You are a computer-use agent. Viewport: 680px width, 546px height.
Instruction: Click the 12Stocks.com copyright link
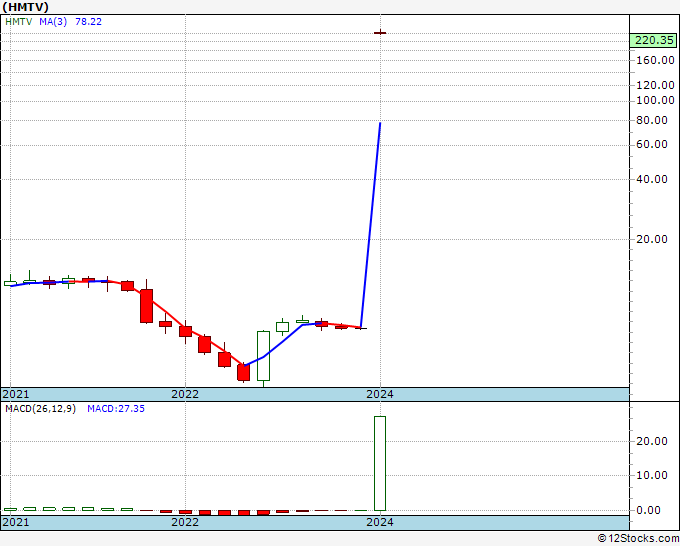coord(638,538)
